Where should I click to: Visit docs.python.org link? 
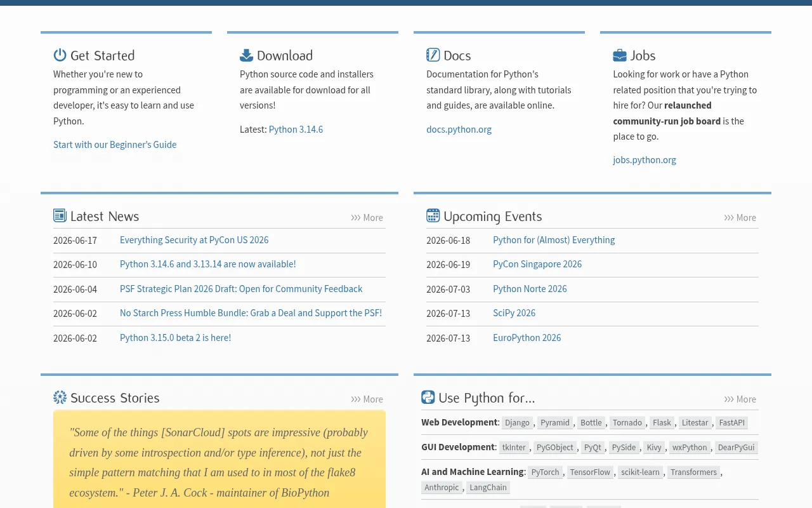[x=459, y=130]
